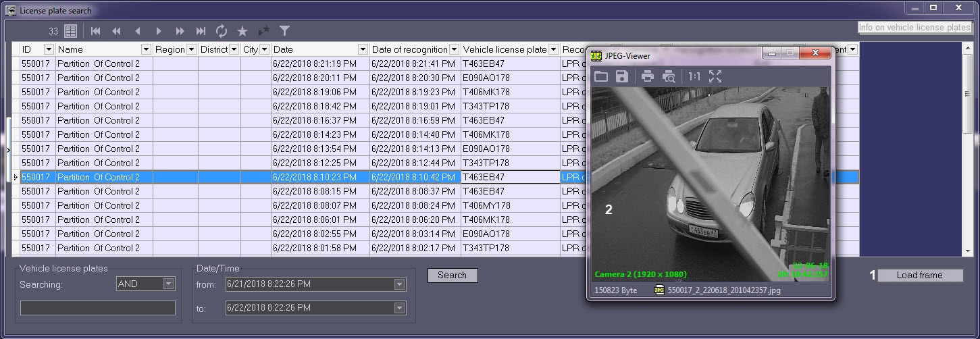
Task: Click the license plate search text field
Action: [x=98, y=308]
